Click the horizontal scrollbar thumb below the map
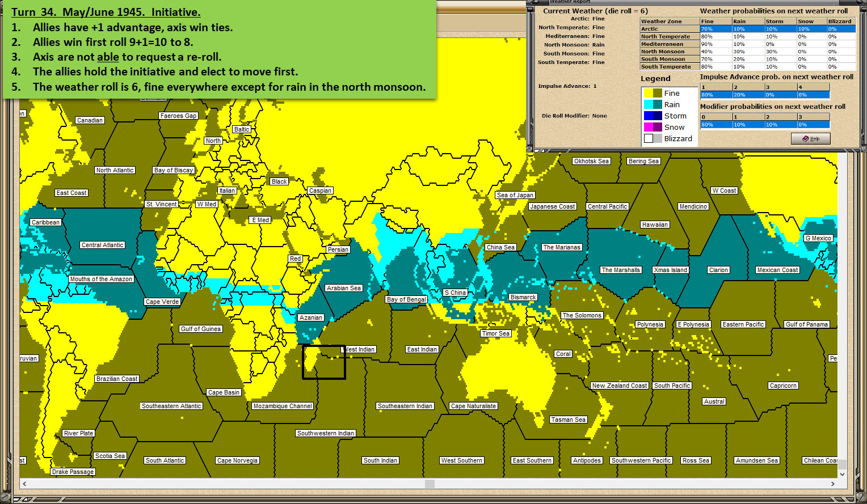This screenshot has width=867, height=504. coord(430,484)
